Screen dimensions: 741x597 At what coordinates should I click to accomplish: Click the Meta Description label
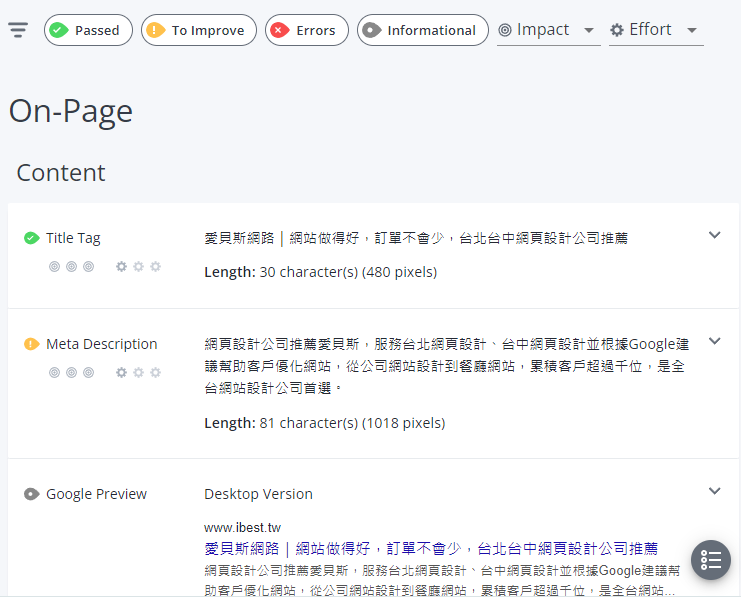[x=101, y=344]
